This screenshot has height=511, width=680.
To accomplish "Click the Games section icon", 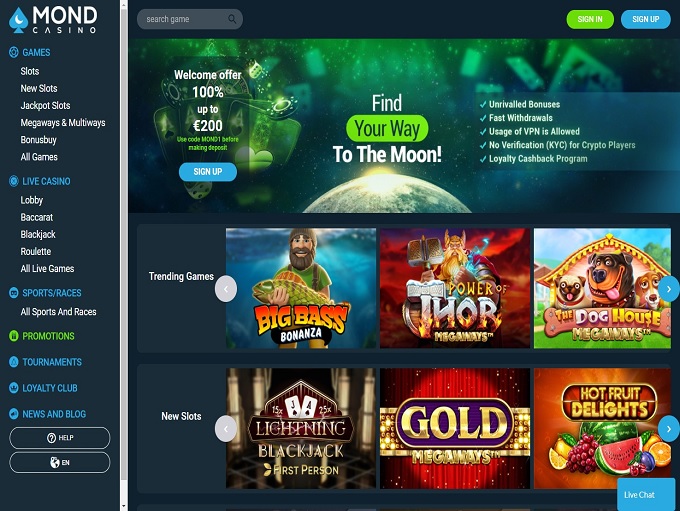I will [13, 52].
